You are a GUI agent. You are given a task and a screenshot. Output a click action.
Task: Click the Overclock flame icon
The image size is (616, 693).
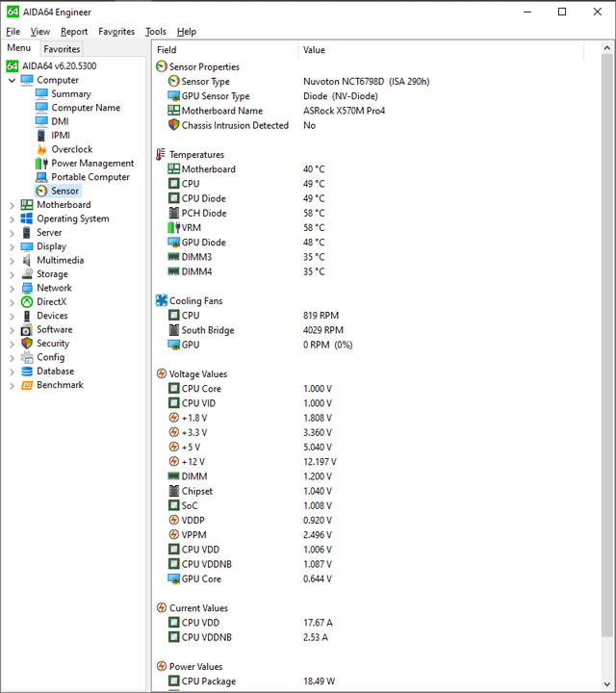(x=41, y=149)
